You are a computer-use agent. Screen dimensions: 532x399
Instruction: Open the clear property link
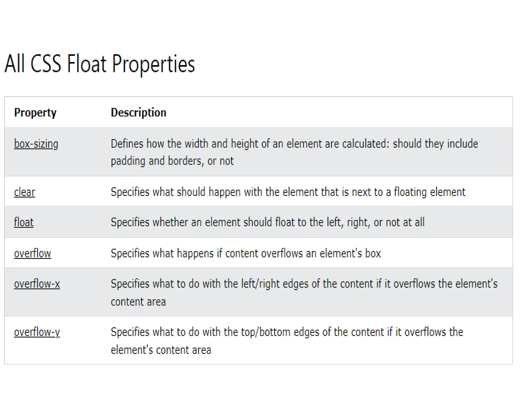coord(24,192)
